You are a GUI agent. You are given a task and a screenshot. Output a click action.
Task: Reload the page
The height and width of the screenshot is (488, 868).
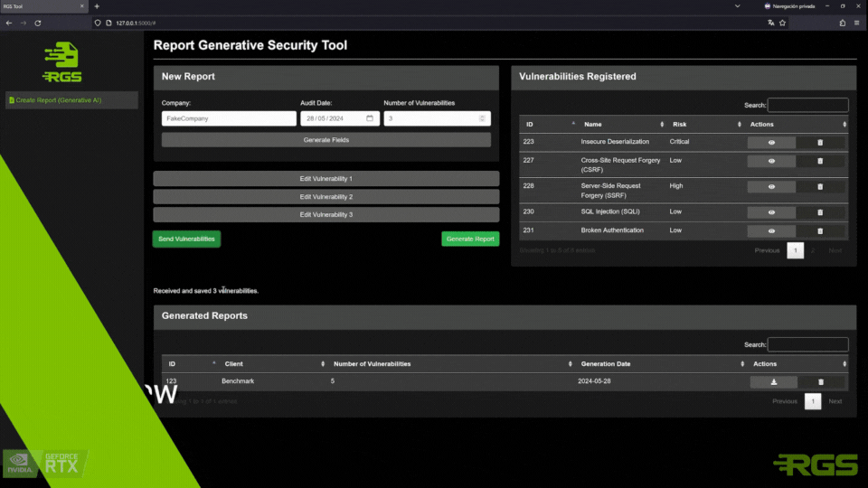click(38, 23)
